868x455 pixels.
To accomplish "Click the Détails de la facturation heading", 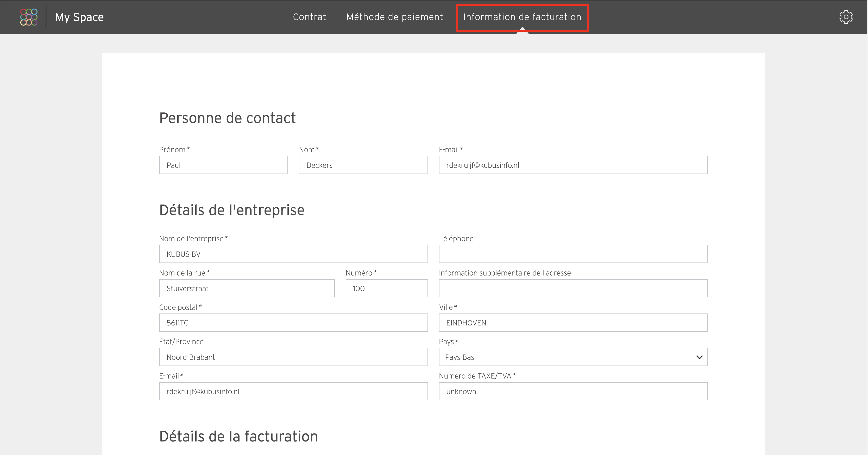I will tap(238, 437).
